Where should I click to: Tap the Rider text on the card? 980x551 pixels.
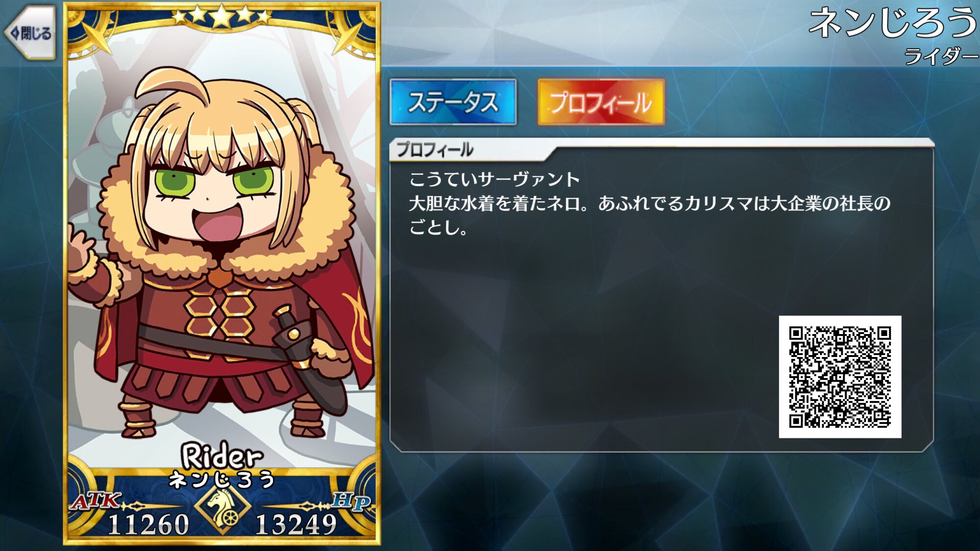click(222, 456)
